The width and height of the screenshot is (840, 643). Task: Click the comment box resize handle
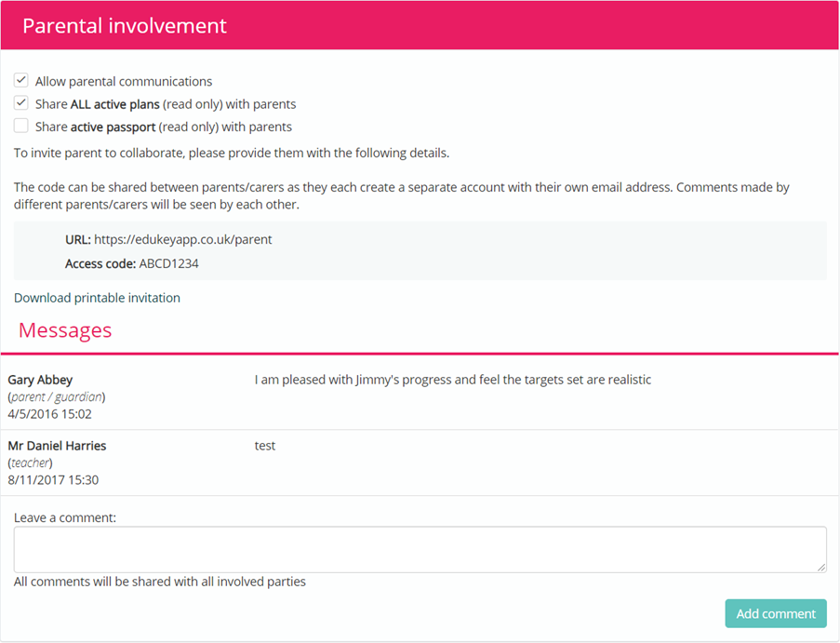822,568
